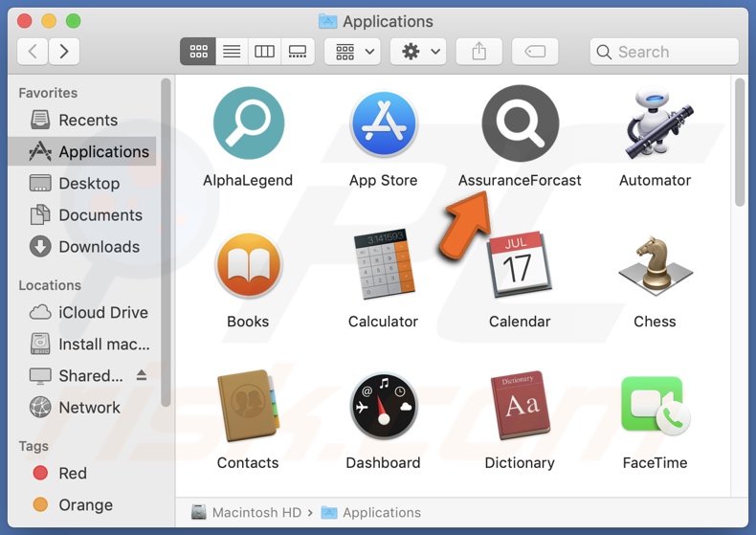Switch to list view mode
Image resolution: width=756 pixels, height=535 pixels.
point(232,51)
